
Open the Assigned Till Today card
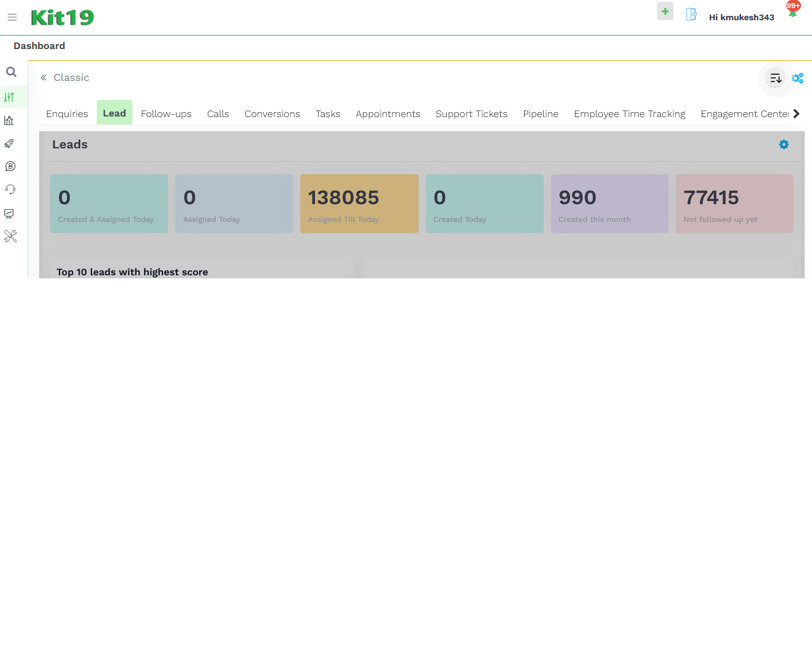(x=359, y=204)
